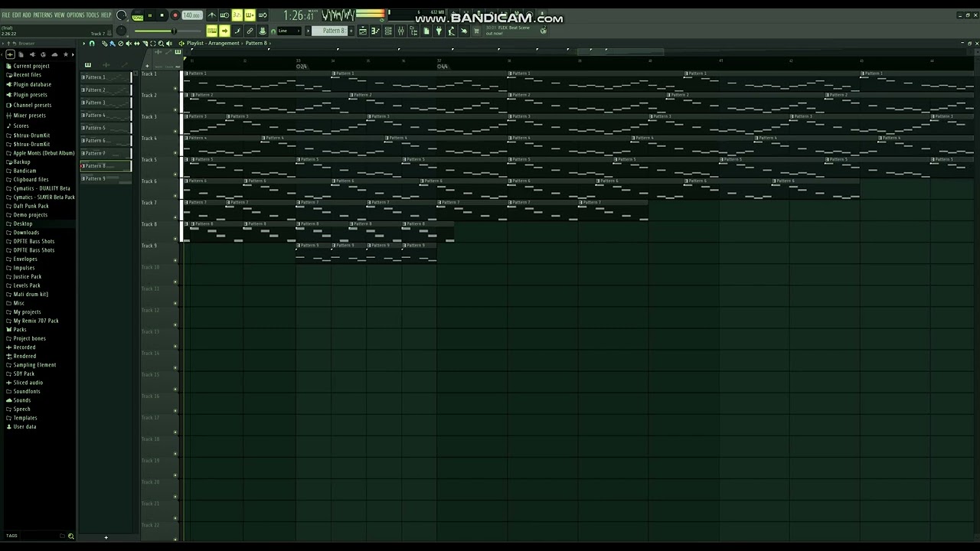Toggle Pattern/Song mode button
The image size is (980, 551).
(x=138, y=15)
